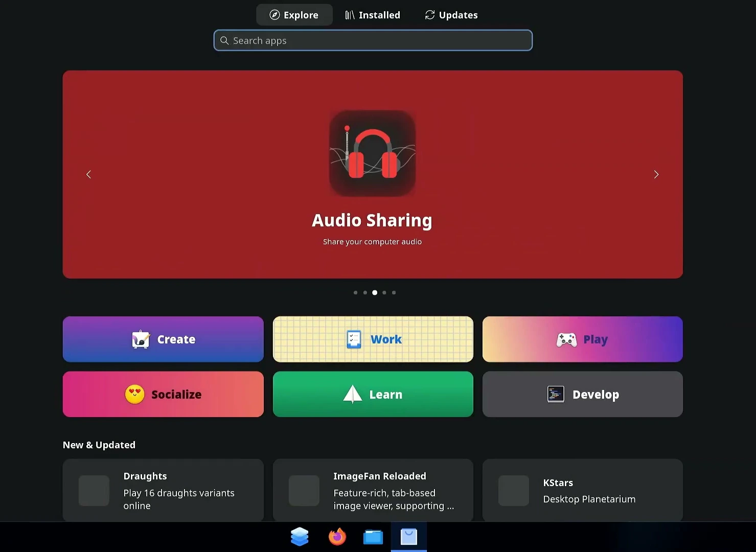Screen dimensions: 756x552
Task: Browse the Learn category
Action: pyautogui.click(x=373, y=394)
